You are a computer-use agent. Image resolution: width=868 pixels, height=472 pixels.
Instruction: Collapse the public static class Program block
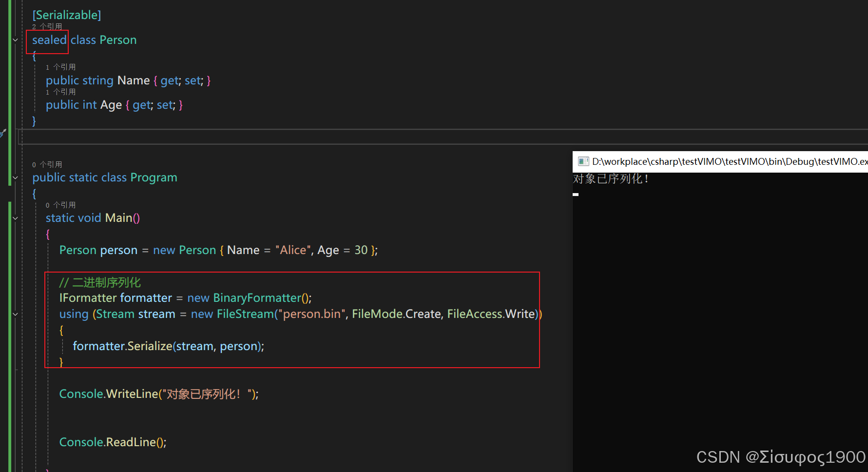[x=15, y=177]
